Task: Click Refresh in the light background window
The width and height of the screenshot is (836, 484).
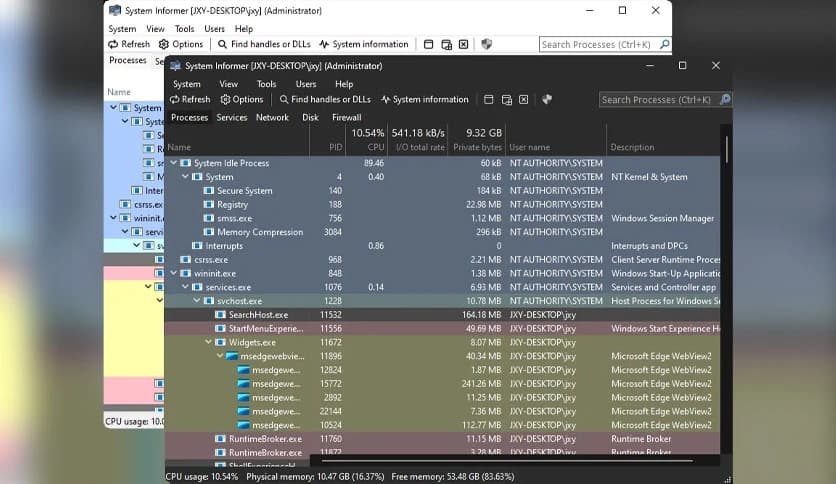Action: click(x=129, y=44)
